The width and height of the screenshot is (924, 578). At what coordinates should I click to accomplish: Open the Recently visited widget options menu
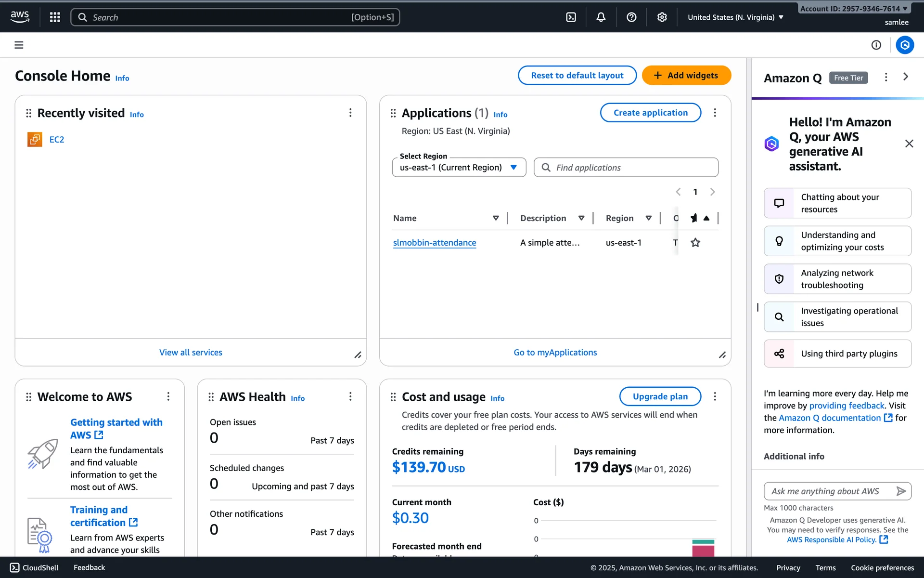point(350,112)
